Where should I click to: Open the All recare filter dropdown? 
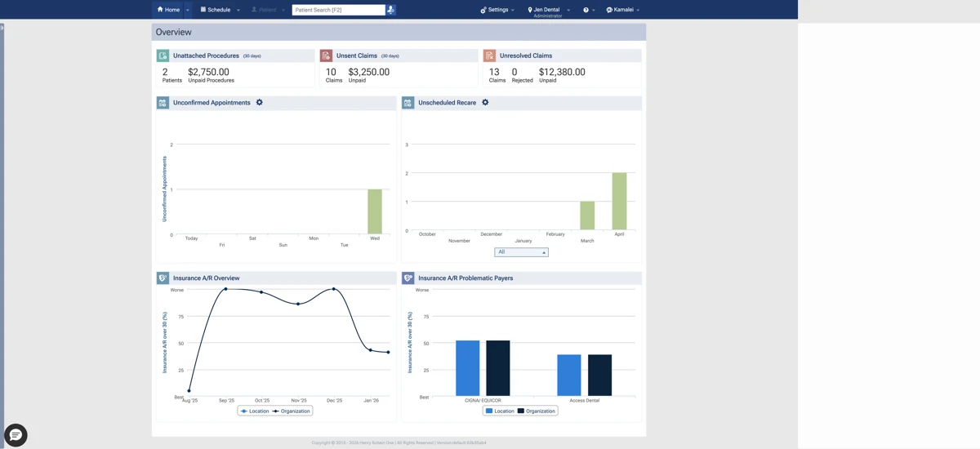coord(521,252)
